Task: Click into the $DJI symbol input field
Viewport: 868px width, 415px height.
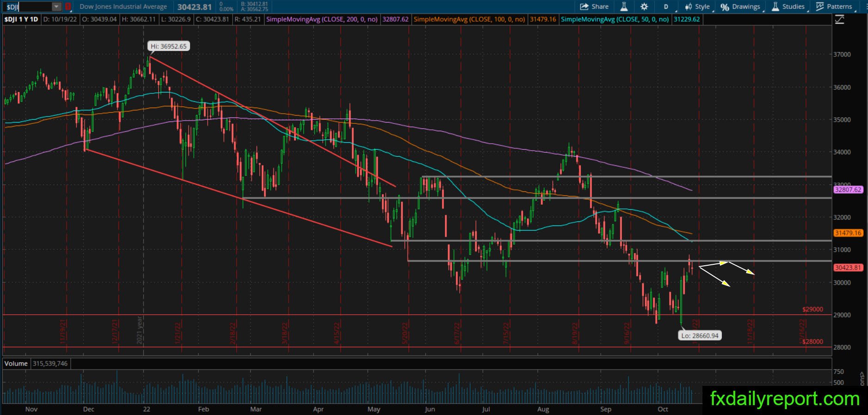Action: (x=28, y=6)
